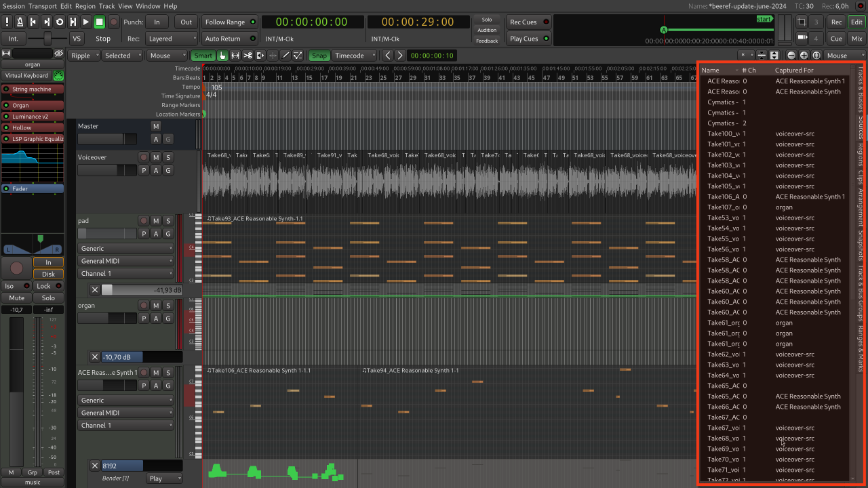Toggle Play Cues button

(x=529, y=39)
